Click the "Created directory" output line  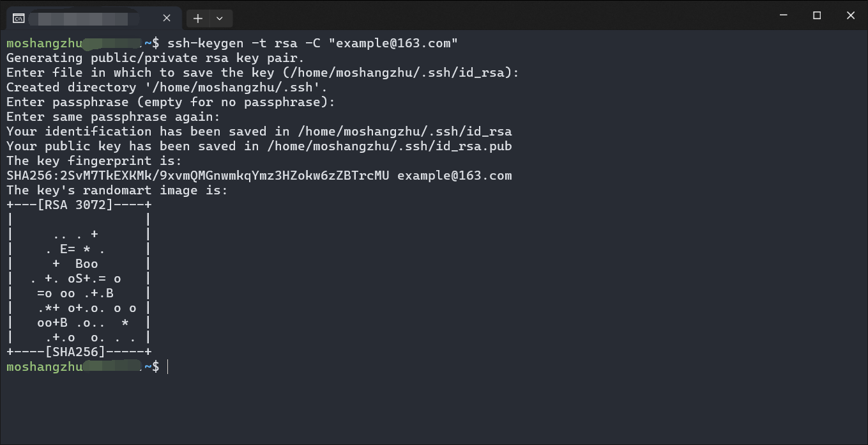pyautogui.click(x=167, y=88)
